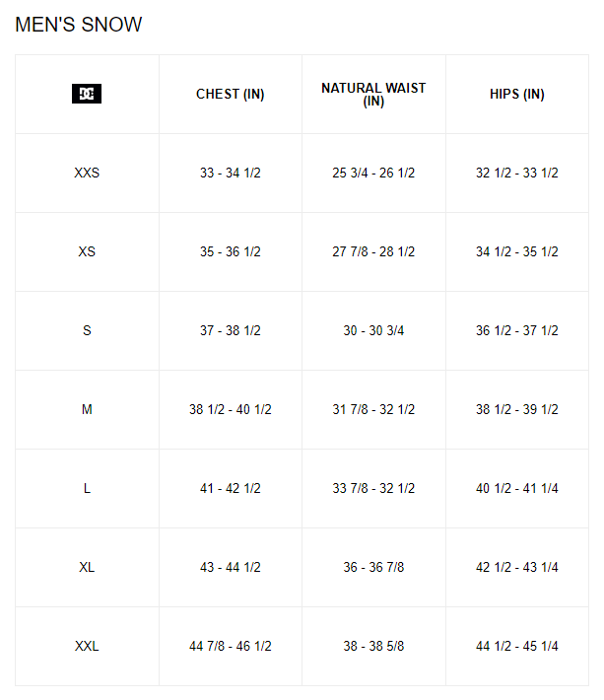Image resolution: width=604 pixels, height=700 pixels.
Task: Click hips value 42 1/2 - 43 1/4
Action: pyautogui.click(x=517, y=567)
